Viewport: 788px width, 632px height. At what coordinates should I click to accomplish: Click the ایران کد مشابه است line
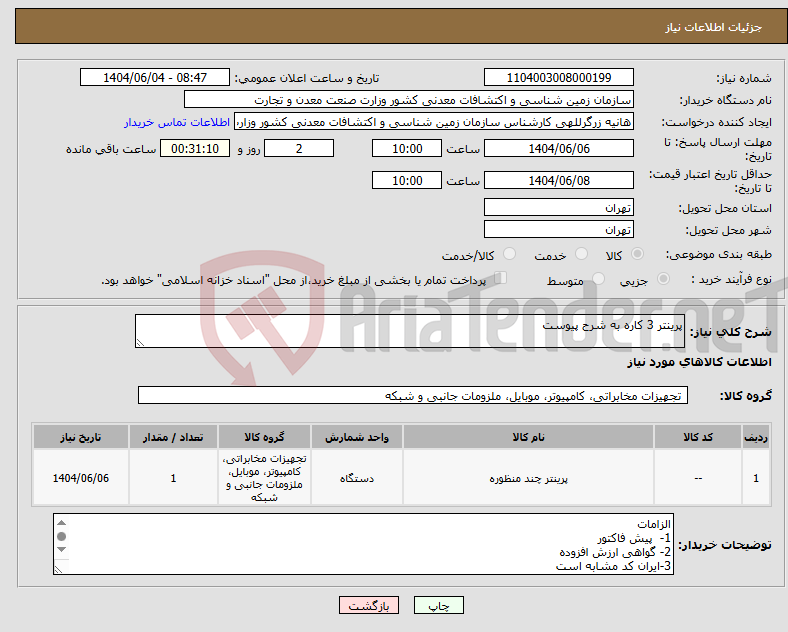(x=613, y=566)
